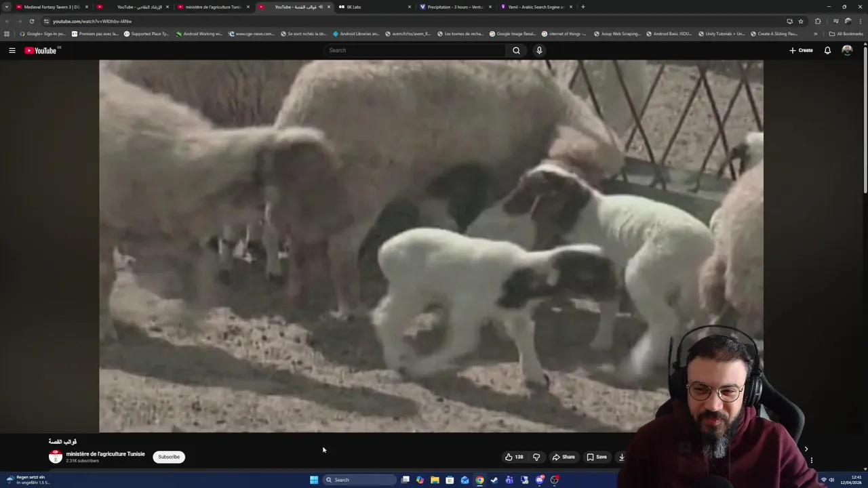Image resolution: width=868 pixels, height=488 pixels.
Task: Switch to Precipitation - 3 hours tab
Action: 455,7
